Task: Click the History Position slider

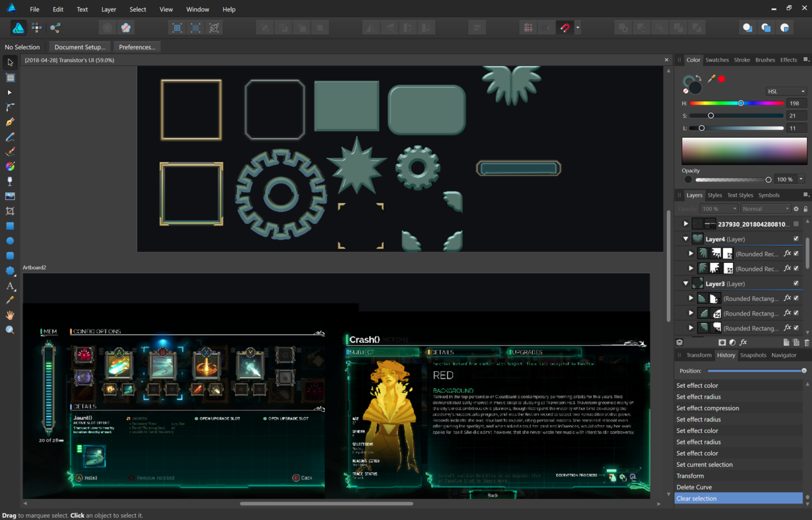Action: coord(757,371)
